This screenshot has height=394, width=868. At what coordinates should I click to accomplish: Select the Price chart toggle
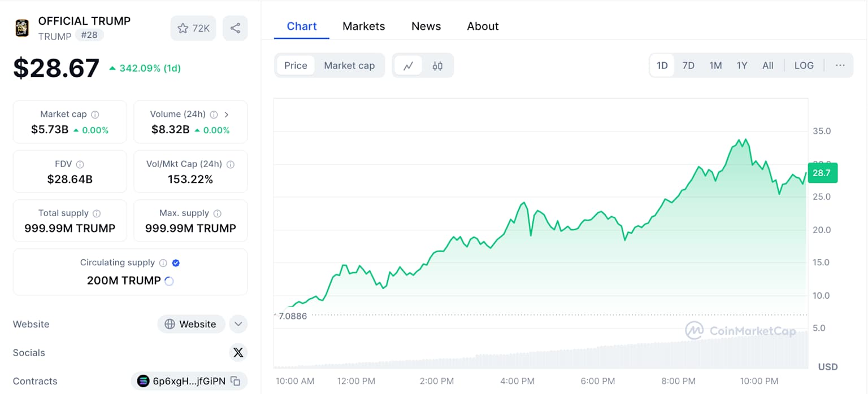[296, 65]
